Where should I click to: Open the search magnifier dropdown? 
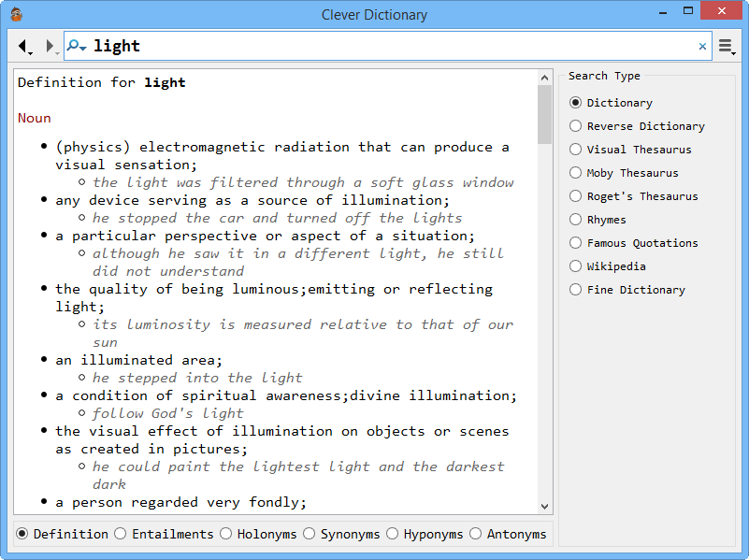tap(77, 46)
